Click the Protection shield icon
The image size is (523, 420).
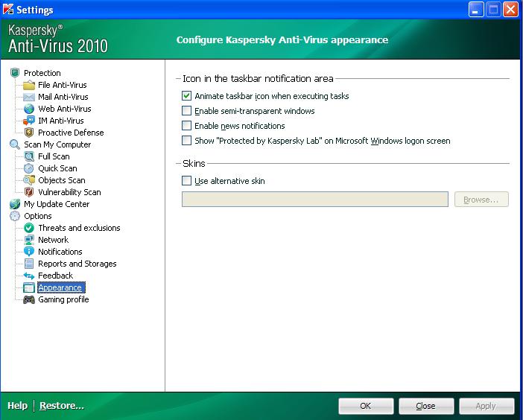click(15, 73)
